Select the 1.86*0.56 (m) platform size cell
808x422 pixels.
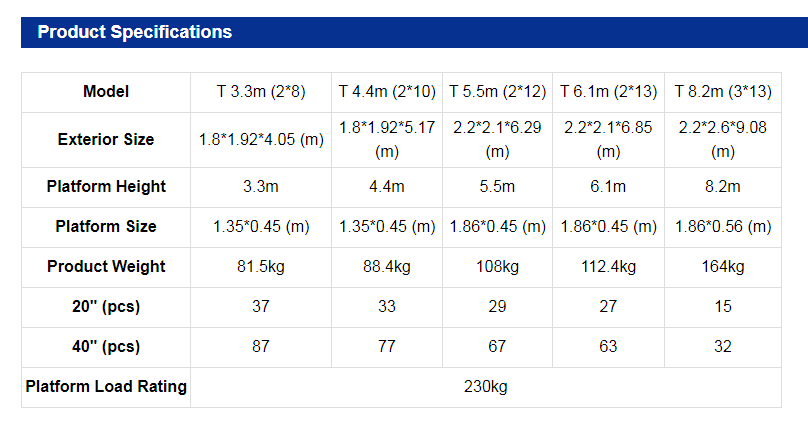pyautogui.click(x=723, y=227)
